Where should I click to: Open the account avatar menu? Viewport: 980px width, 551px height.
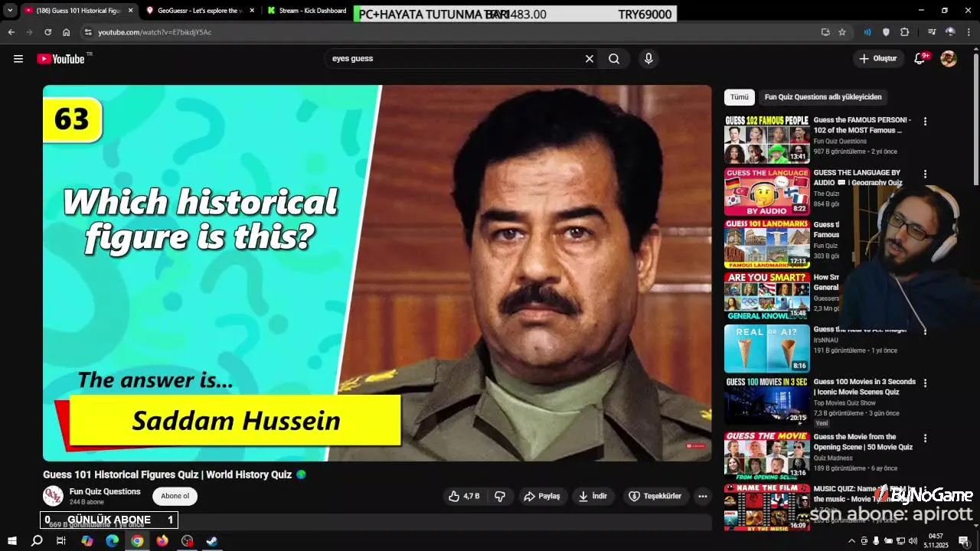point(949,59)
